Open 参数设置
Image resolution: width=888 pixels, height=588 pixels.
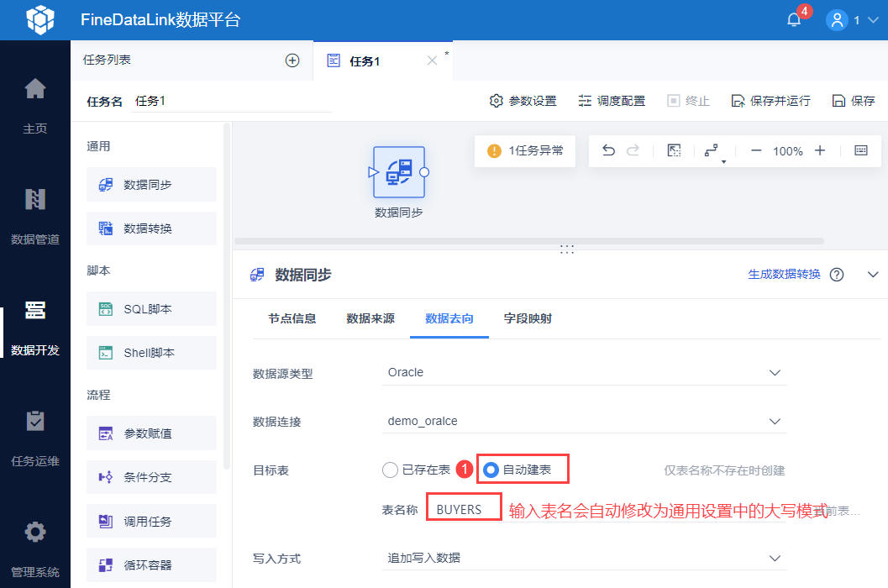[x=523, y=101]
